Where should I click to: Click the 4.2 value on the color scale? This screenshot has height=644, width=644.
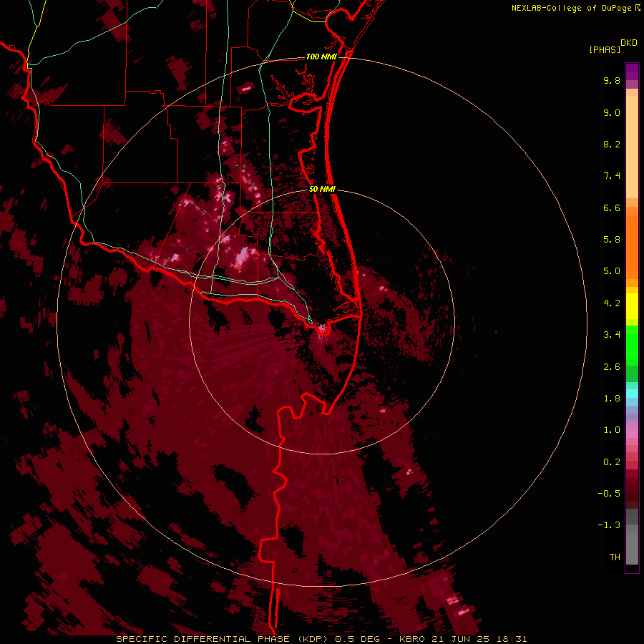[612, 303]
